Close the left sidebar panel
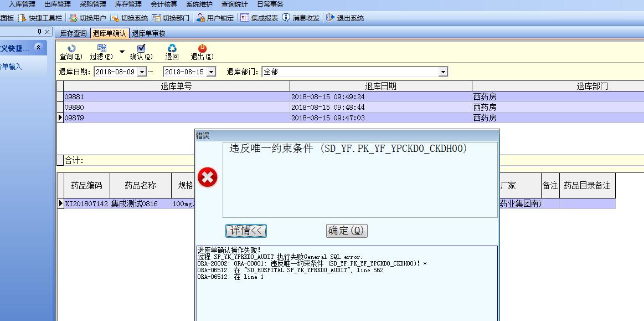The height and width of the screenshot is (321, 644). click(48, 32)
